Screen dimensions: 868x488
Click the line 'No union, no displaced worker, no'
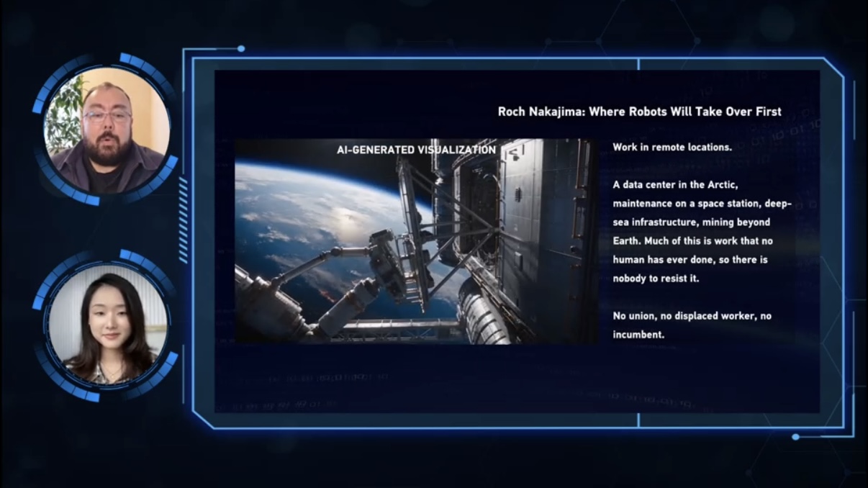point(692,316)
